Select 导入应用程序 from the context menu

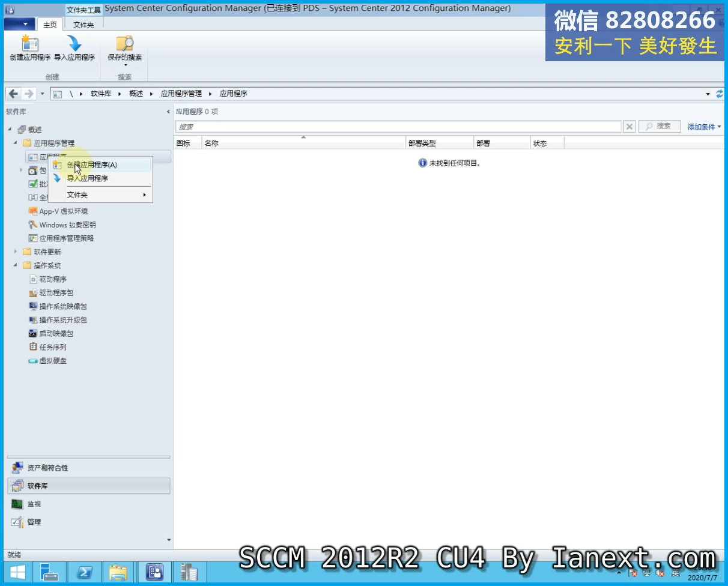click(x=100, y=178)
